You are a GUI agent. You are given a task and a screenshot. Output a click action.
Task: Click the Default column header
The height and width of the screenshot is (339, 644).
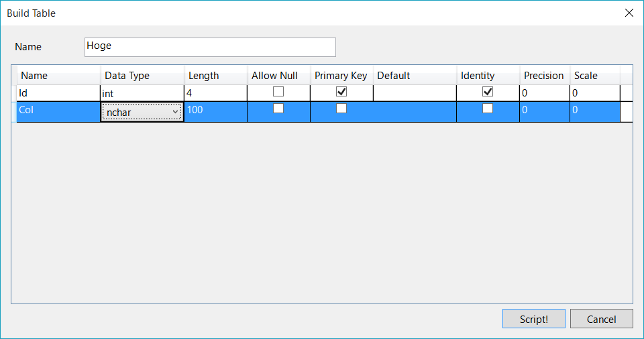415,76
